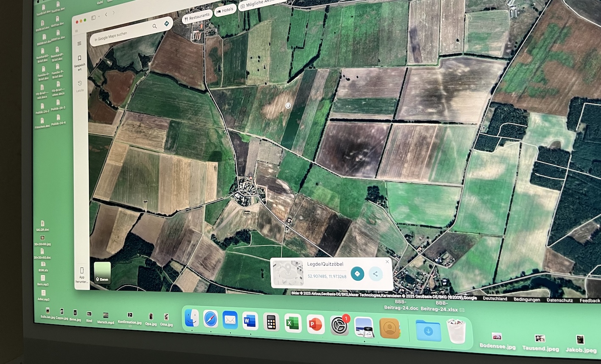This screenshot has height=364, width=601.
Task: Select the Birne.jpg desktop file
Action: (75, 316)
